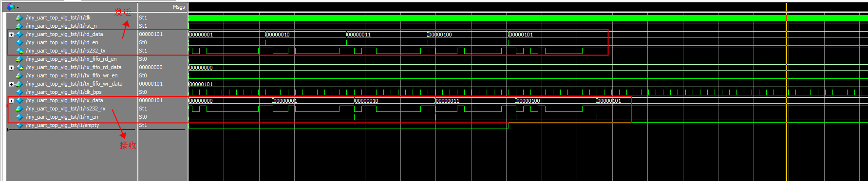The height and width of the screenshot is (181, 868).
Task: Click the signal icon beside tx_fifo_wr_en
Action: click(x=19, y=75)
